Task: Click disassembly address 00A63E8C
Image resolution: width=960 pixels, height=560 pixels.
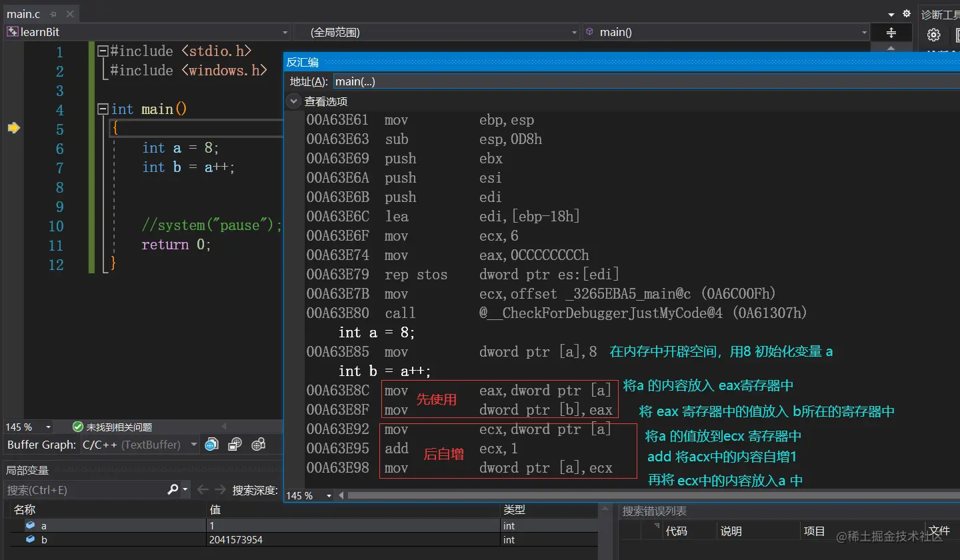Action: (337, 390)
